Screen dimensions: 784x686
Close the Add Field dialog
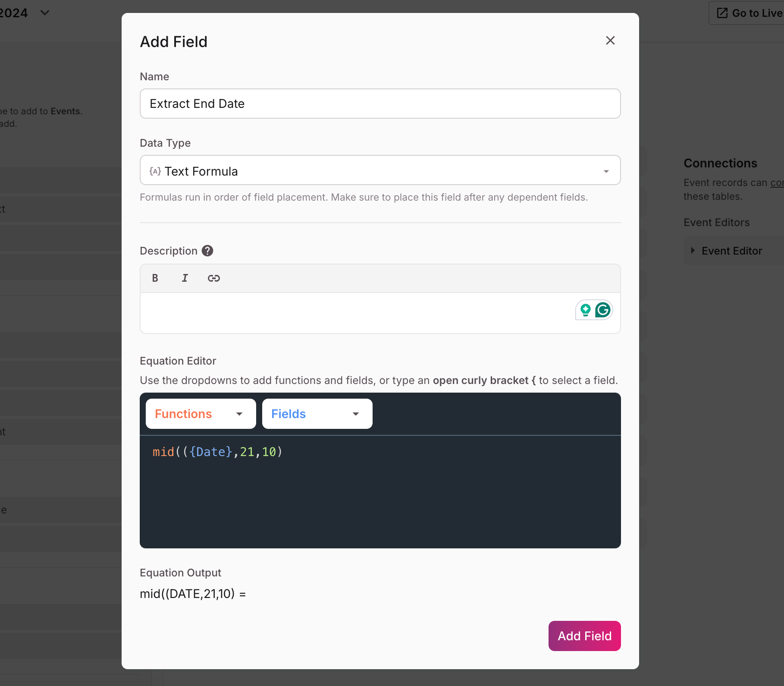tap(610, 41)
